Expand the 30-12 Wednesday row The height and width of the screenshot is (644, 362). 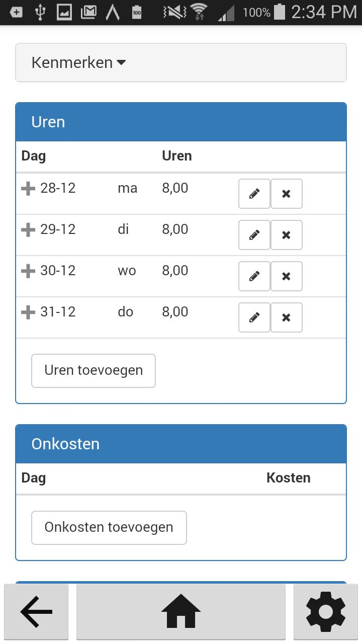tap(29, 270)
